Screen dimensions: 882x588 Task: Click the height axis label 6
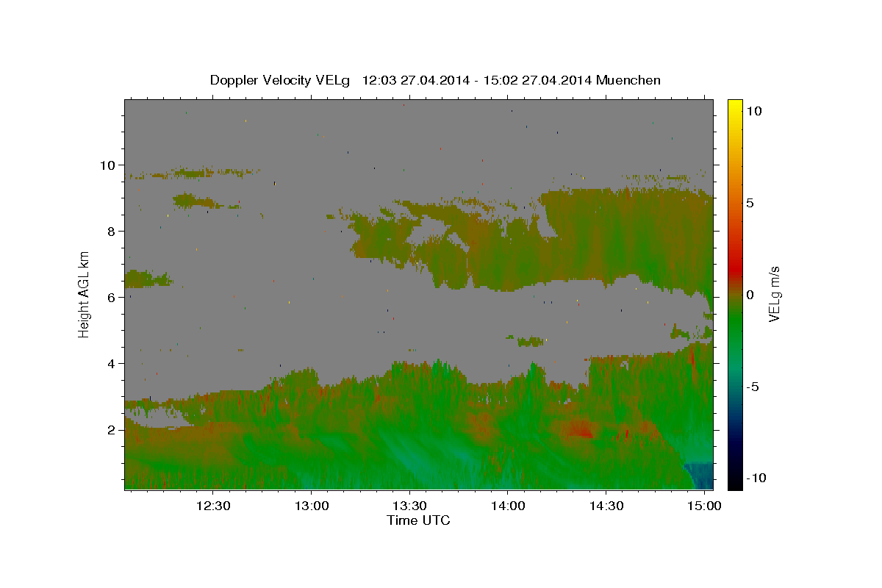pyautogui.click(x=113, y=297)
